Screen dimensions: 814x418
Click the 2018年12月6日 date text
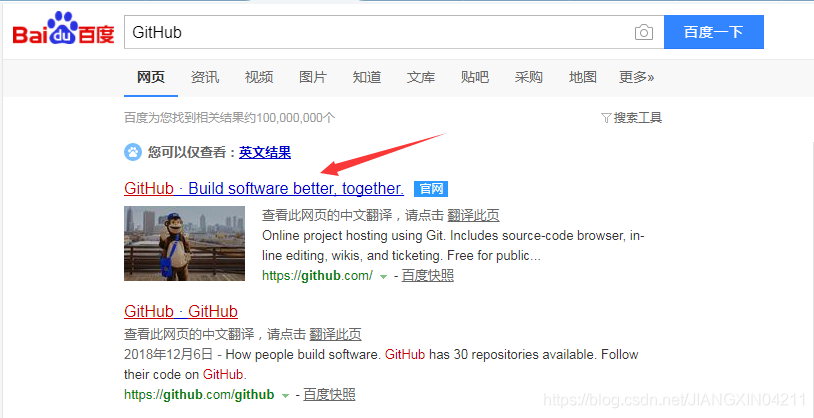click(x=168, y=355)
